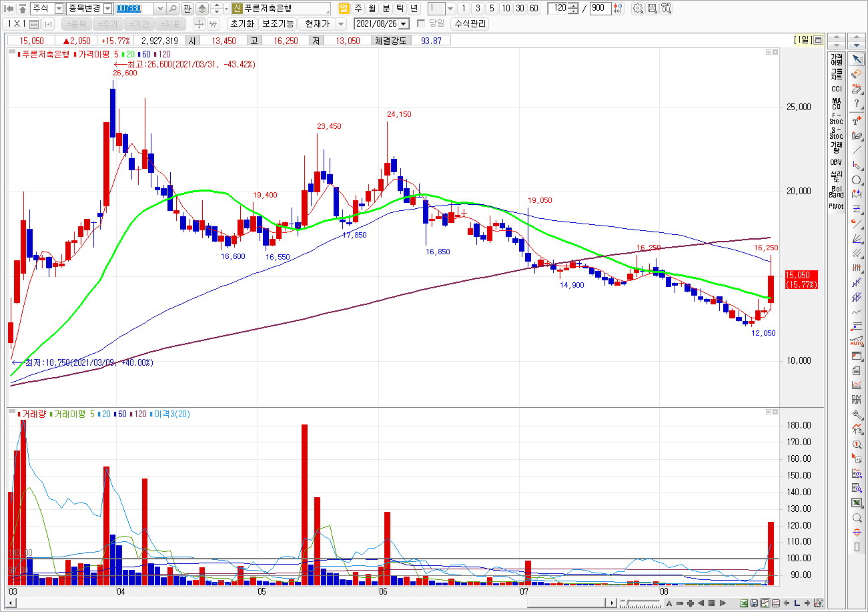The image size is (868, 612).
Task: Click the 초기화 reset button
Action: click(x=242, y=24)
